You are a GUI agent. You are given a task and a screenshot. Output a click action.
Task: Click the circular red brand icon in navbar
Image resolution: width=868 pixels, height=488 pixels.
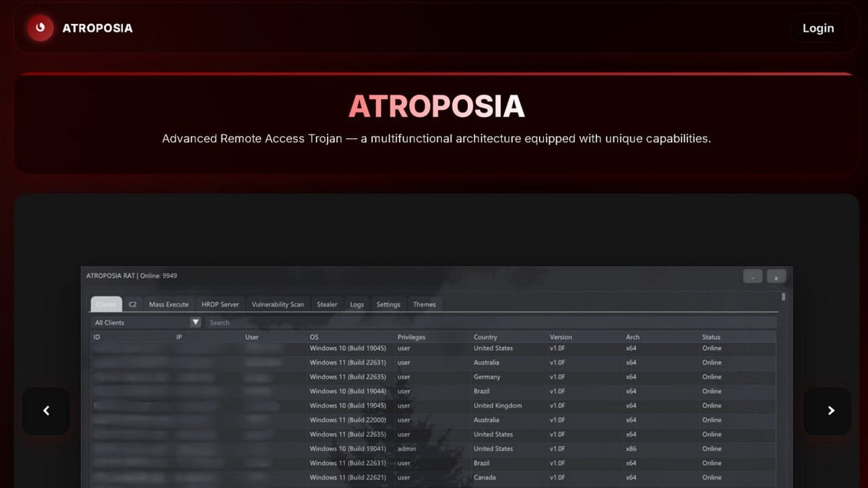[40, 27]
